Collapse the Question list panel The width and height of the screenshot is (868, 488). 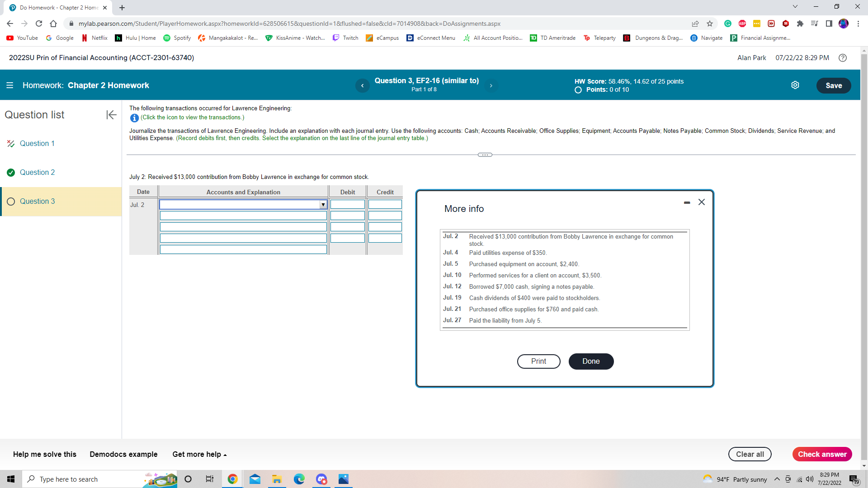coord(111,115)
